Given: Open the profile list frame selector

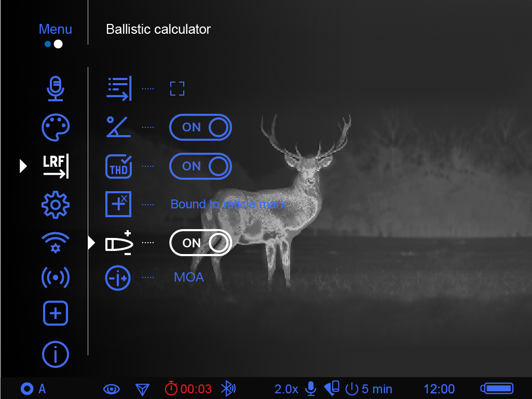Looking at the screenshot, I should 178,89.
